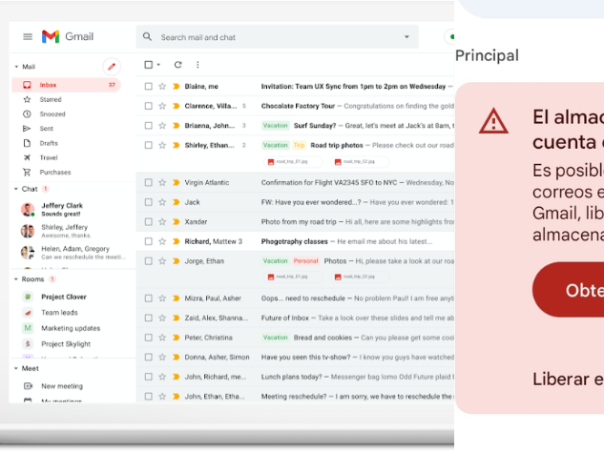Screen dimensions: 604x453
Task: Open the hamburger main menu
Action: pyautogui.click(x=27, y=37)
